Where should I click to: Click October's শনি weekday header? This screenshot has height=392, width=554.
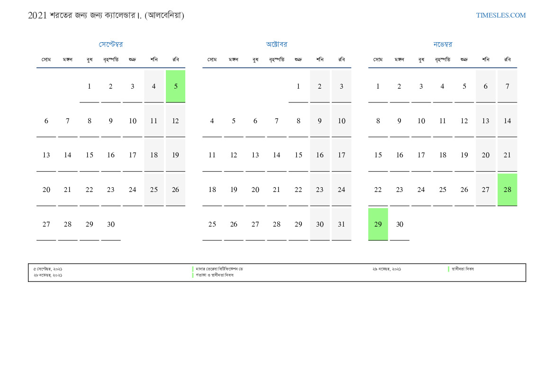[x=320, y=59]
